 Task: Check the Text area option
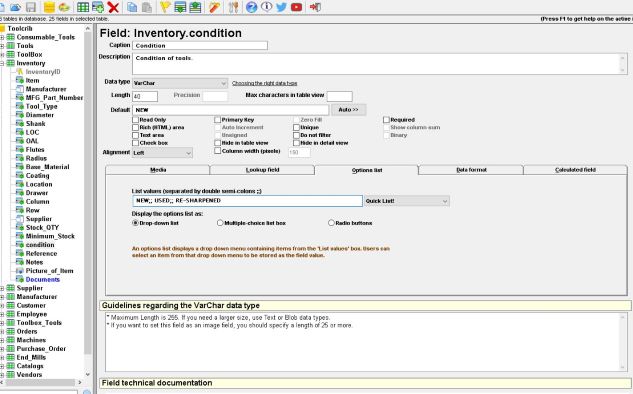pyautogui.click(x=135, y=135)
